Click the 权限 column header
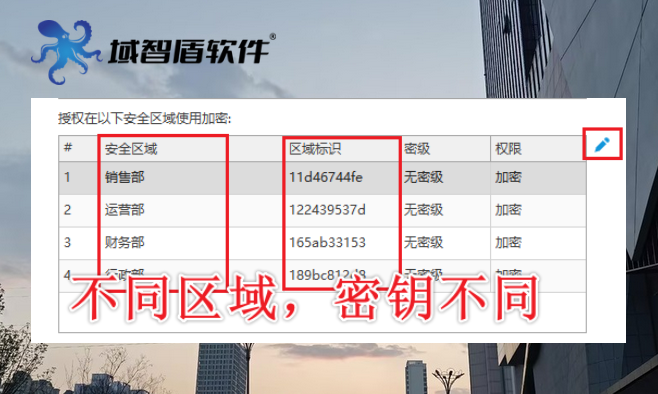The width and height of the screenshot is (658, 394). click(508, 149)
